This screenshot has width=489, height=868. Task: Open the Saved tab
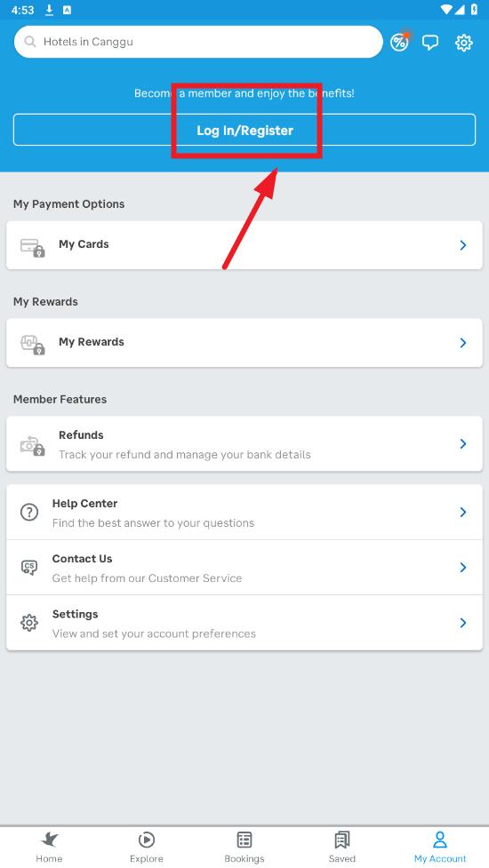coord(341,847)
